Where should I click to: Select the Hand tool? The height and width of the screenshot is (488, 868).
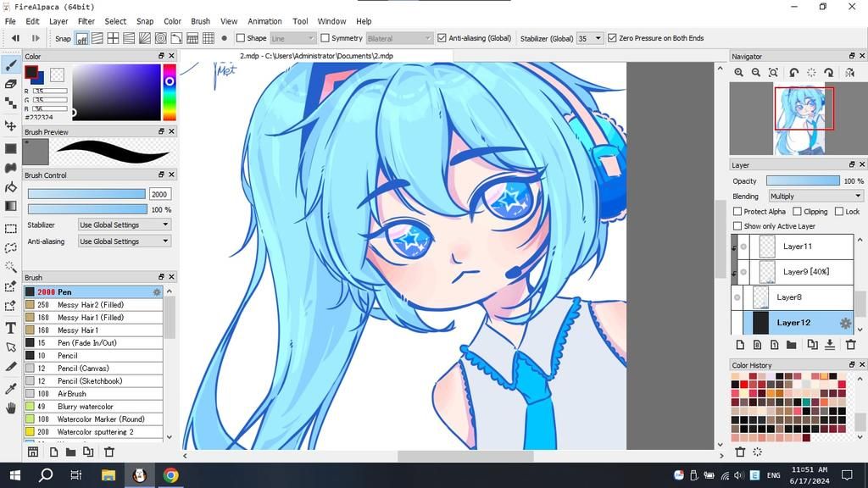10,408
